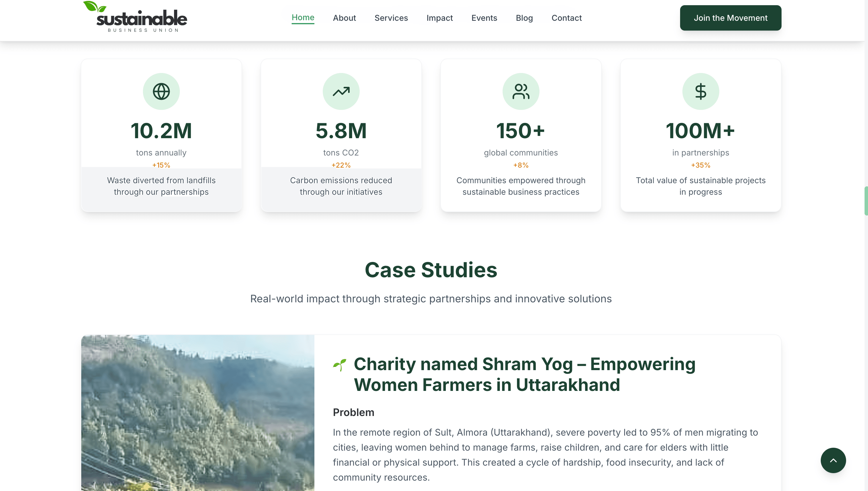Click the dollar sign icon
868x491 pixels.
pyautogui.click(x=701, y=91)
